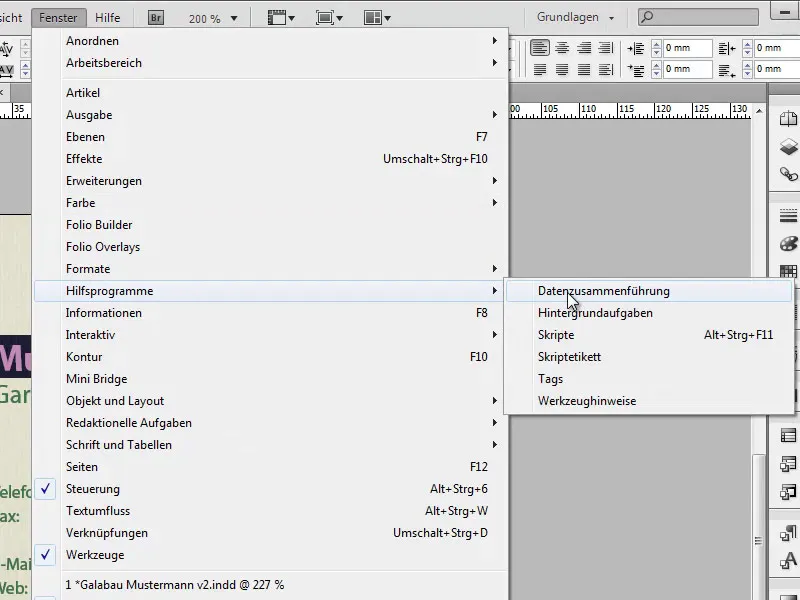
Task: Choose Skripte from the Hilfsprogramme submenu
Action: (649, 335)
